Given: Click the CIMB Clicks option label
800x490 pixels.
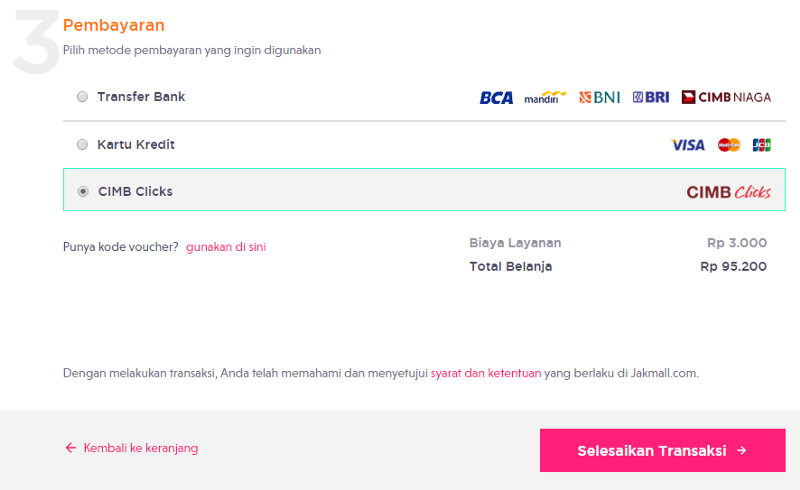Looking at the screenshot, I should point(136,191).
